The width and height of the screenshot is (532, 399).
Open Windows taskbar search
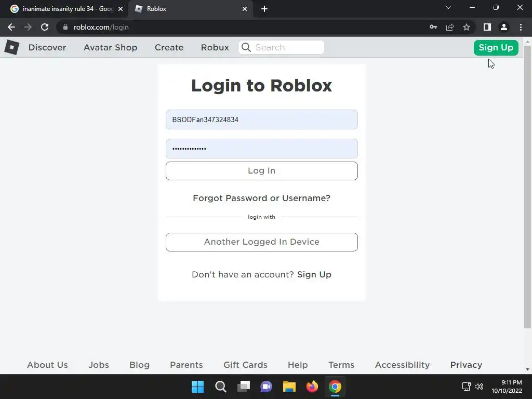click(220, 387)
